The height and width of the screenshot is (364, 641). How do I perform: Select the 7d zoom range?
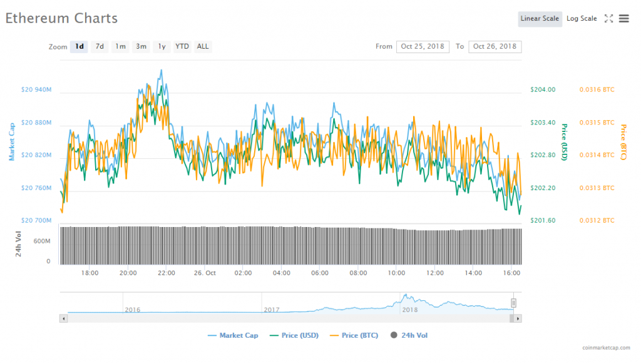[99, 46]
